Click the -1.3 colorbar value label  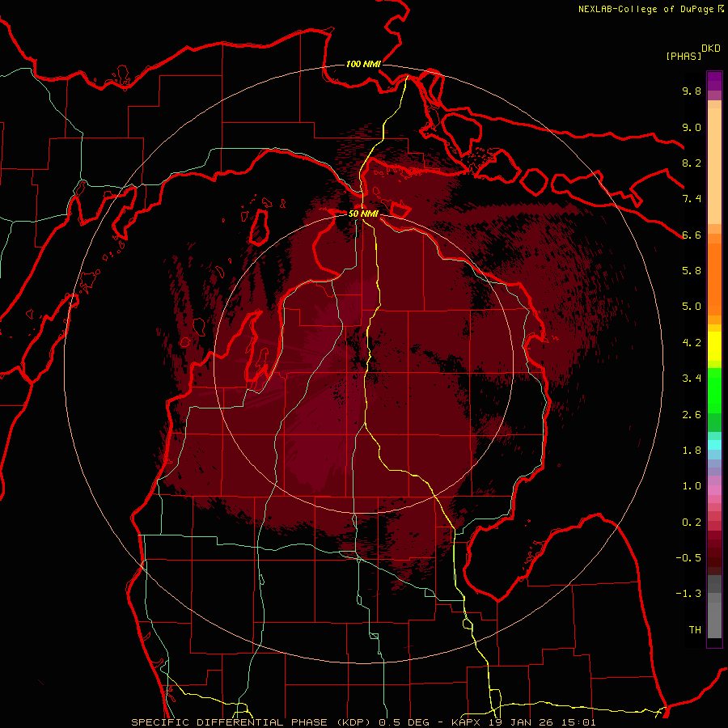click(x=688, y=594)
